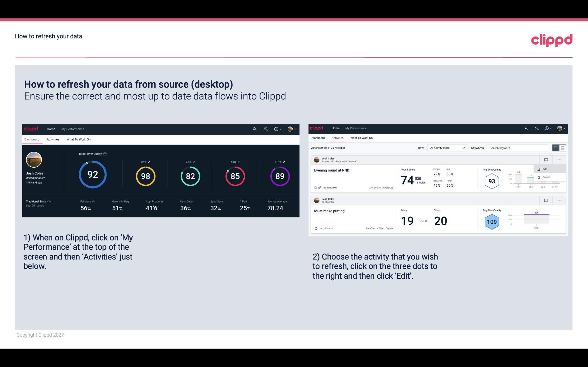The height and width of the screenshot is (367, 588).
Task: Toggle the What To Work On tab
Action: (x=78, y=139)
